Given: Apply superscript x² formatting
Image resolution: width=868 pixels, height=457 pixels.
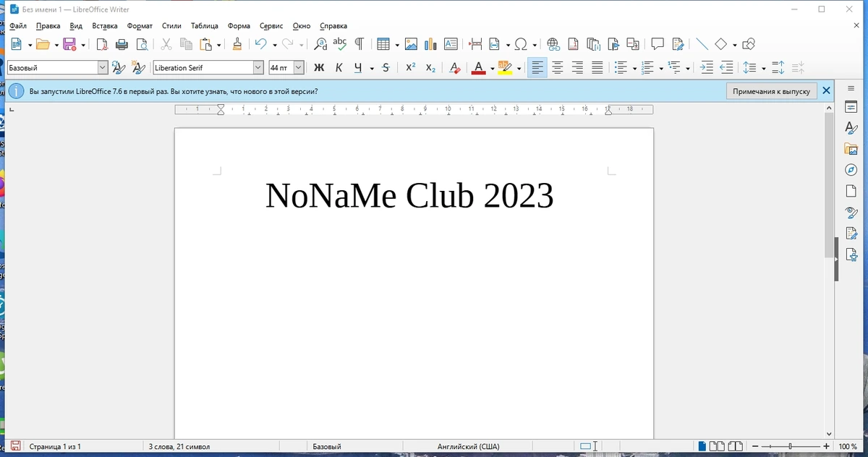Looking at the screenshot, I should click(x=410, y=67).
